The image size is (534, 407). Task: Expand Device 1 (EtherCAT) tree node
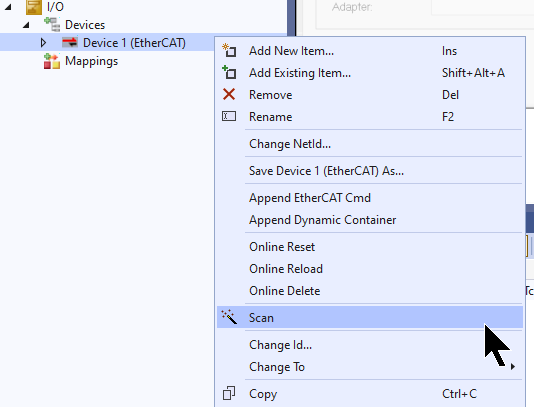click(43, 43)
